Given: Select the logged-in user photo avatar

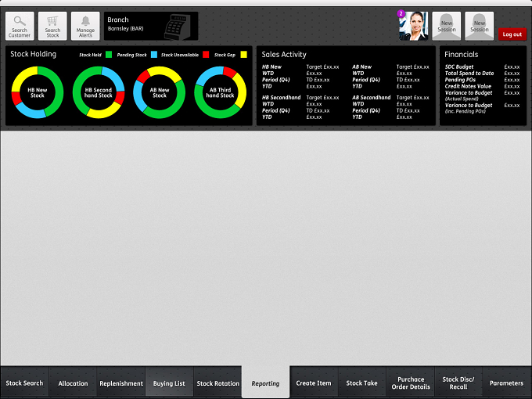Looking at the screenshot, I should click(414, 26).
